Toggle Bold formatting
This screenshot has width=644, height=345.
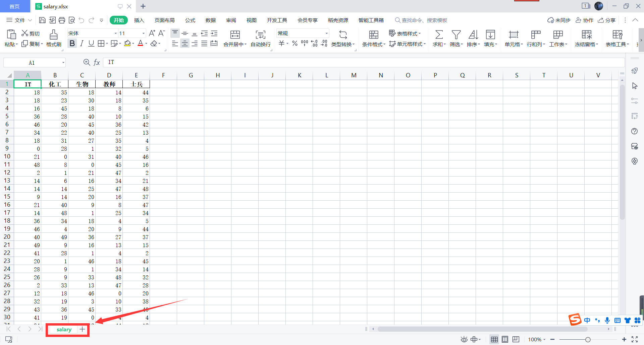(72, 43)
